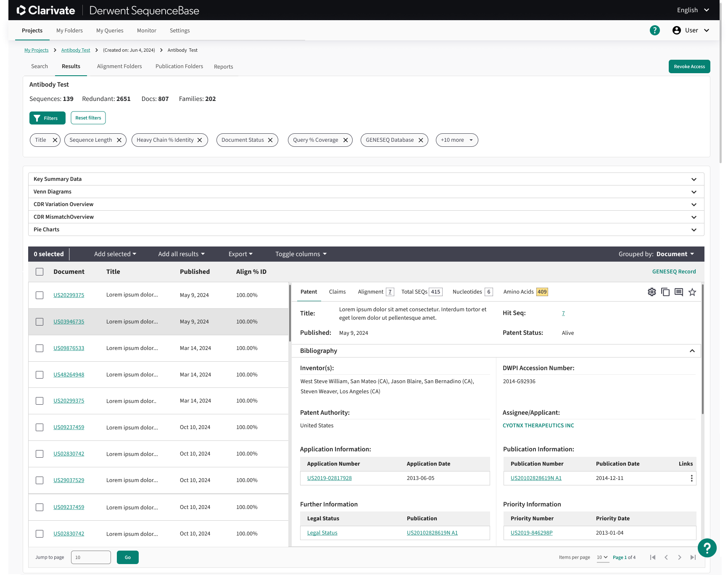Open the green help icon in header
Viewport: 728px width, 575px height.
654,30
